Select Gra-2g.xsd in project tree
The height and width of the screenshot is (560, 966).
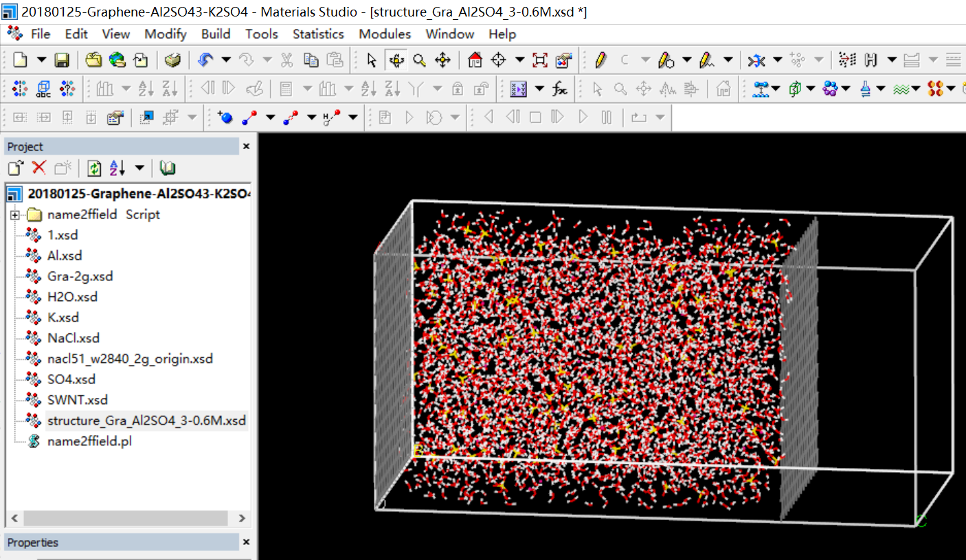pyautogui.click(x=80, y=276)
